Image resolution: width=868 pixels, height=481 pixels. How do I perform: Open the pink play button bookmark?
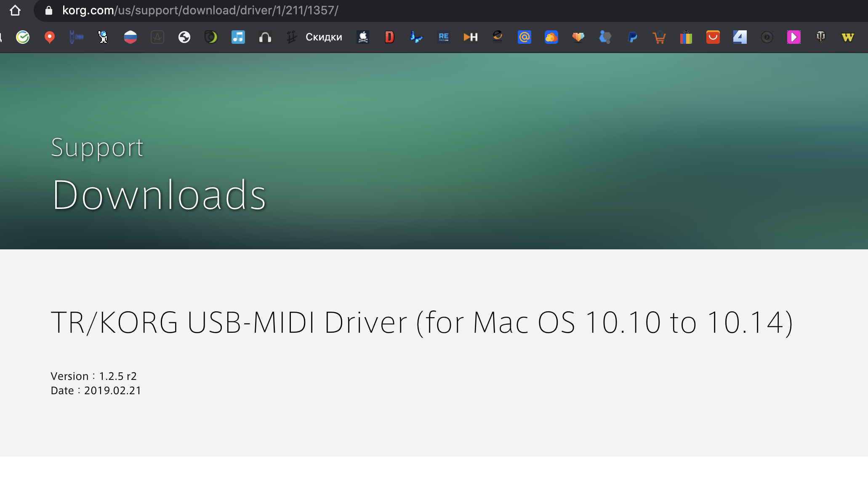(x=794, y=37)
